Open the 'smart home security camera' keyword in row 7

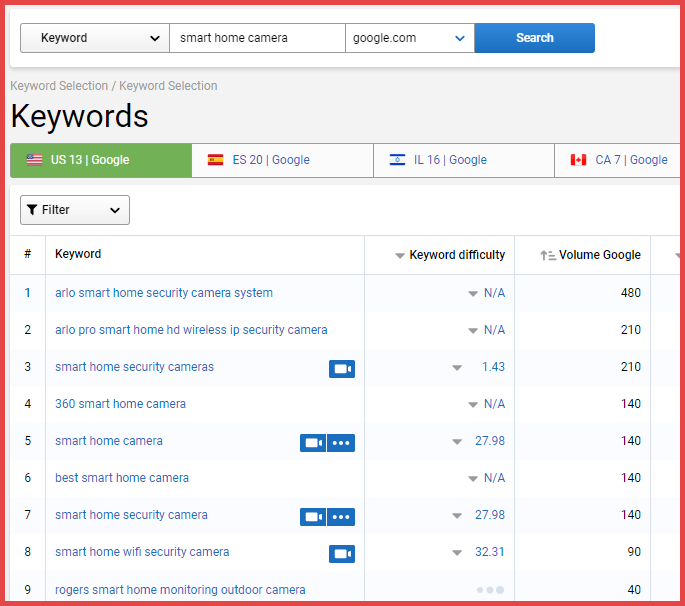pyautogui.click(x=131, y=515)
